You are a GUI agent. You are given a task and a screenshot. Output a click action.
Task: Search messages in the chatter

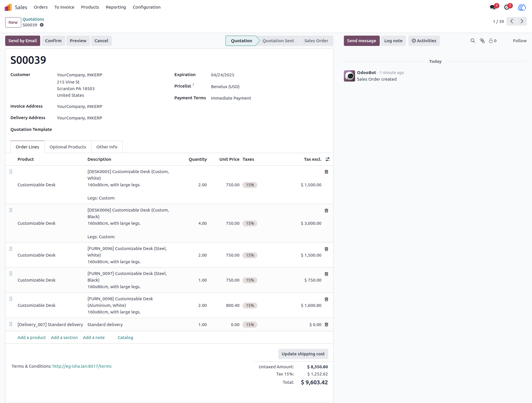473,41
